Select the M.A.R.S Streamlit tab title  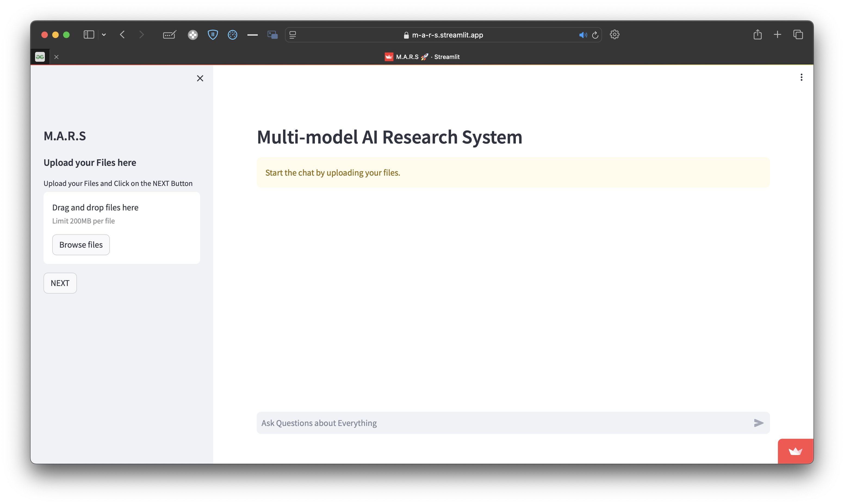(422, 57)
